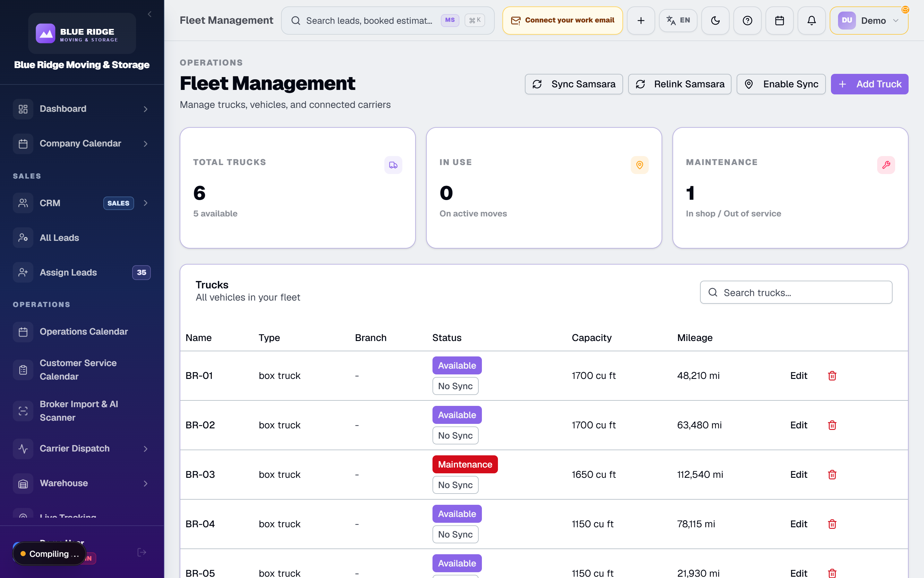Screen dimensions: 924x578
Task: Open Assign Leads in sidebar
Action: coord(82,273)
